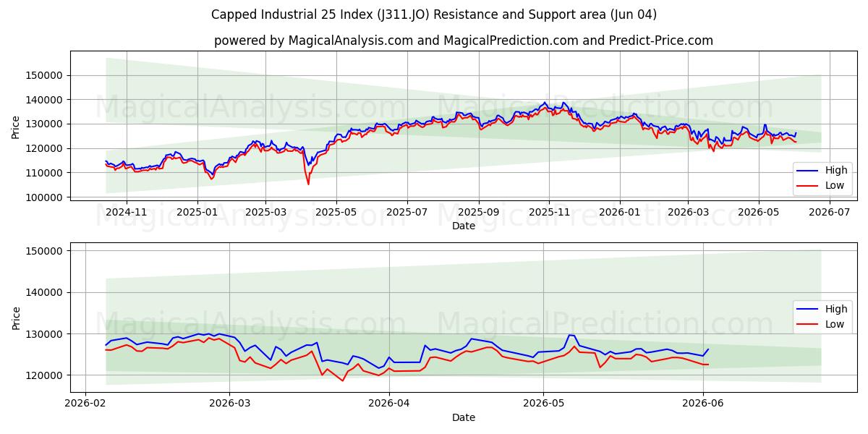This screenshot has width=868, height=434.
Task: Click the '2026-07' tick label on top chart
Action: (830, 212)
